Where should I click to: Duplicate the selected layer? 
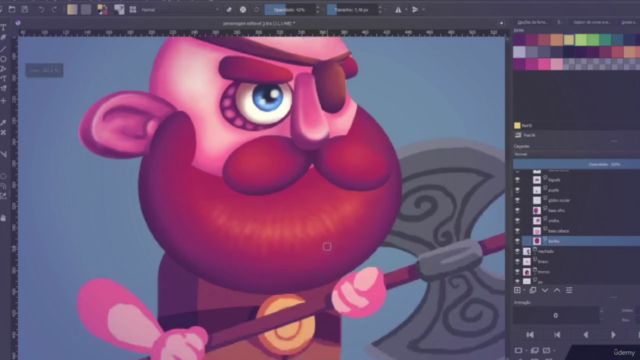(533, 290)
